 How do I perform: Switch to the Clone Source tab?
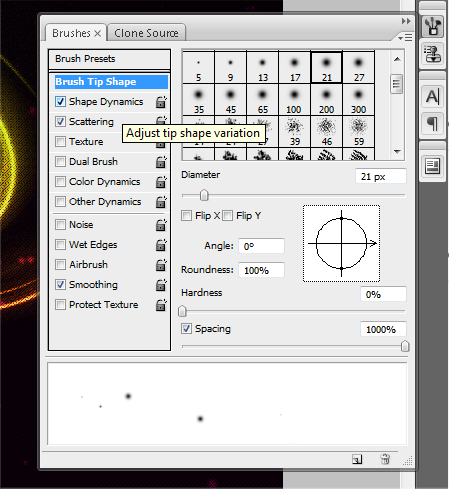tap(146, 33)
